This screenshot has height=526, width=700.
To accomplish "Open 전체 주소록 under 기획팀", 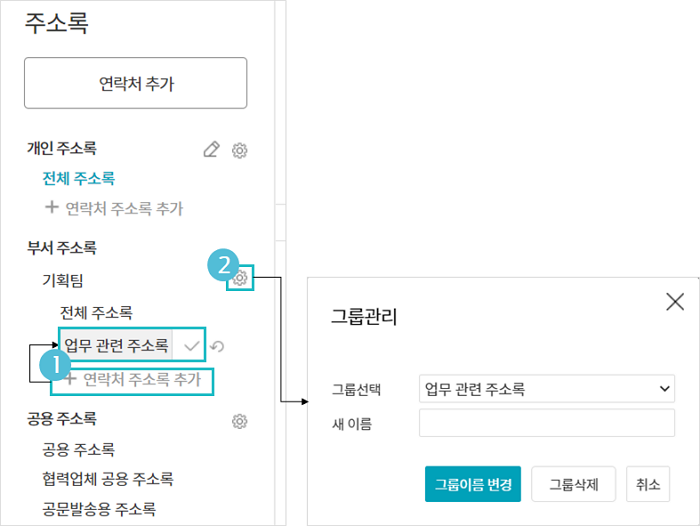I will (96, 313).
